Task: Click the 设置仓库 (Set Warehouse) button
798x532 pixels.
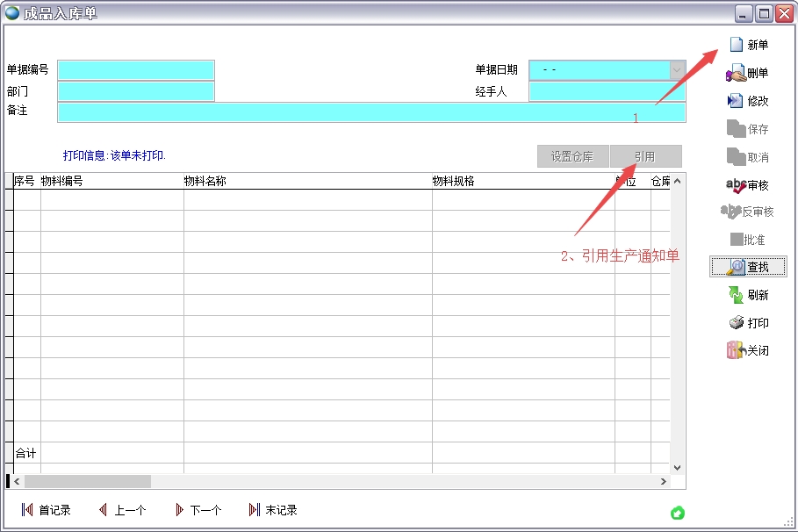Action: [x=572, y=155]
